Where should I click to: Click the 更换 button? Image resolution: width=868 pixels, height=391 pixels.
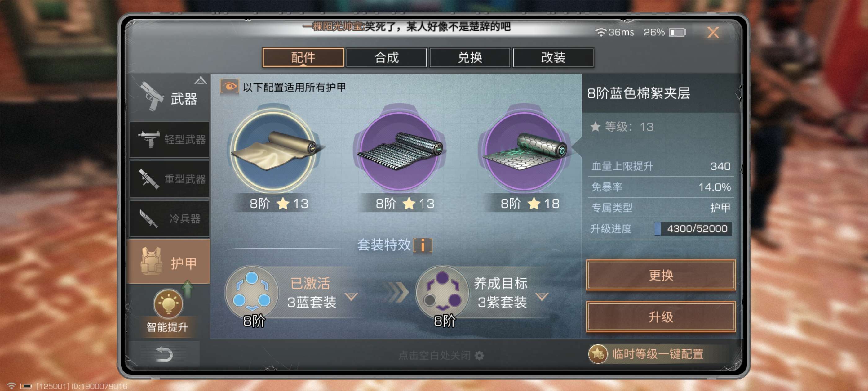tap(660, 275)
